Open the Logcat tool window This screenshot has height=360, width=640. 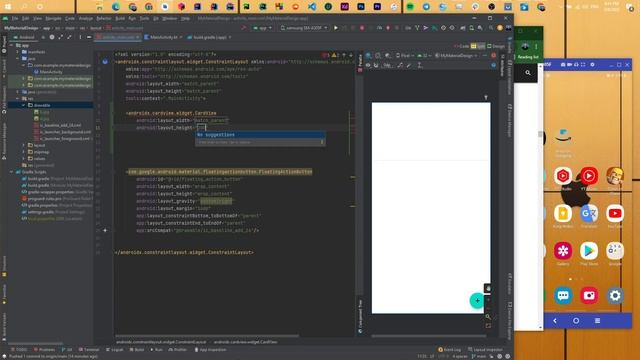click(x=115, y=350)
